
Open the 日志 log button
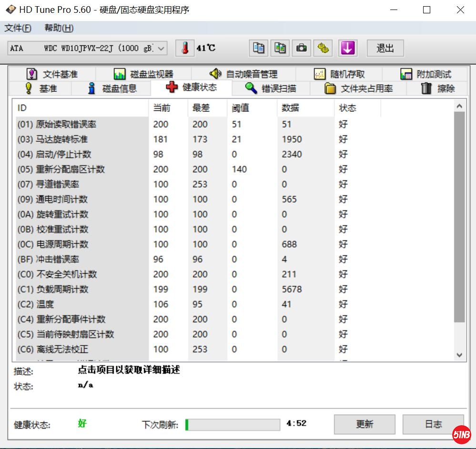coord(433,424)
